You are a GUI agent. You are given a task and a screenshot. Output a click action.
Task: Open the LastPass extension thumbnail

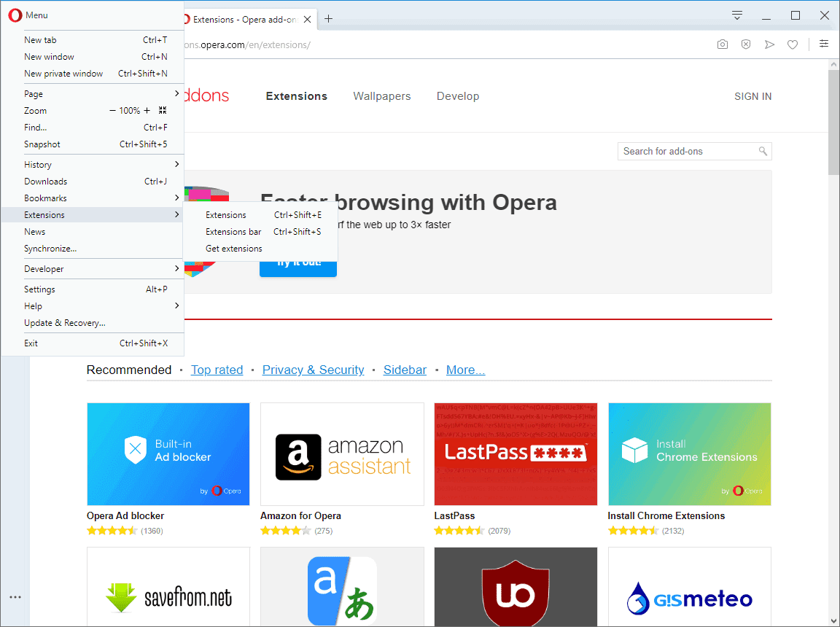(516, 454)
